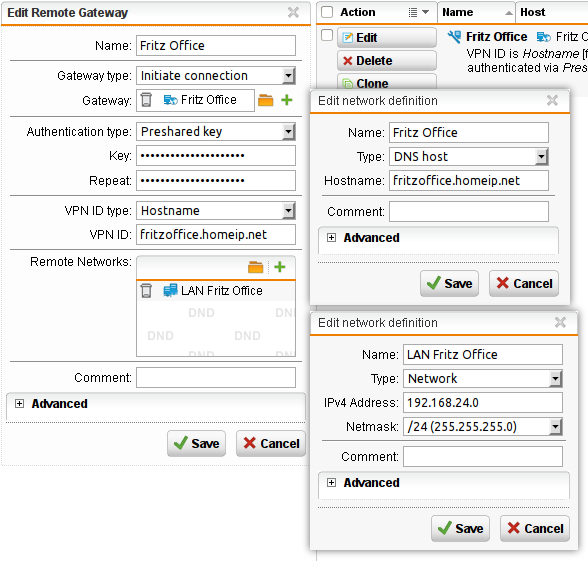Screen dimensions: 588x561
Task: Click Delete button for Fritz Office
Action: coord(387,60)
